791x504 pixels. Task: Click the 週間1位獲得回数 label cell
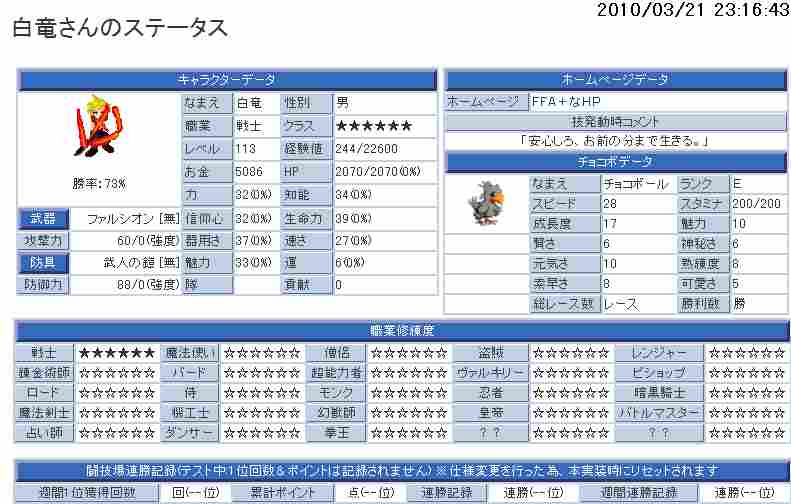coord(87,493)
